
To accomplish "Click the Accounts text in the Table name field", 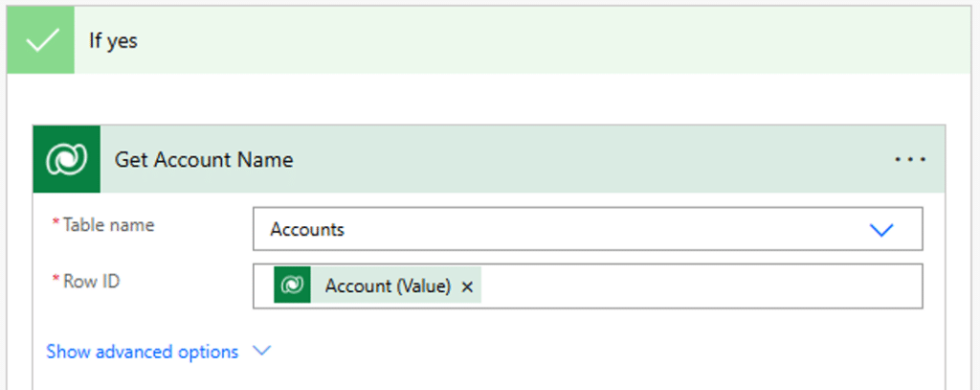I will coord(307,230).
